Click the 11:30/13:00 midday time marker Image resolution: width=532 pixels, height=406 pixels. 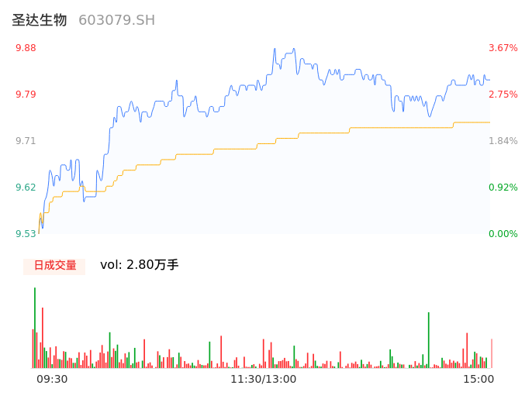(263, 379)
